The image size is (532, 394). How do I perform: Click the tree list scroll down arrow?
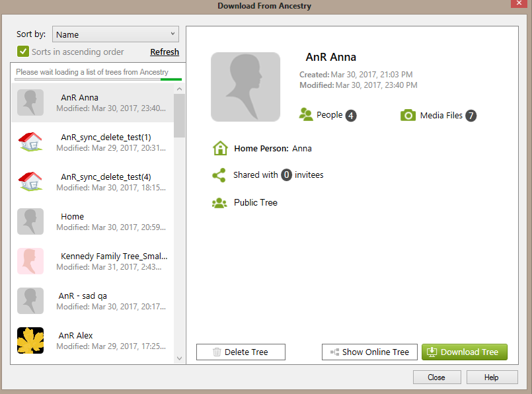point(180,358)
